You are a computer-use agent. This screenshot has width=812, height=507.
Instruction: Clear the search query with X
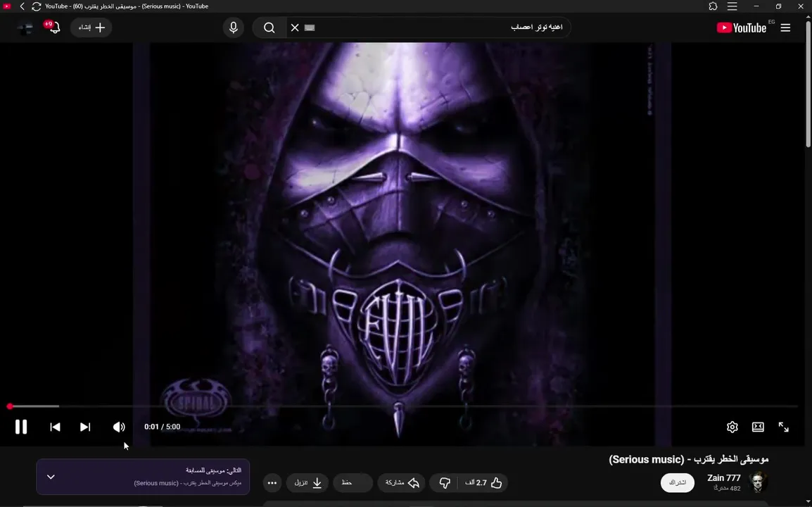pyautogui.click(x=295, y=27)
